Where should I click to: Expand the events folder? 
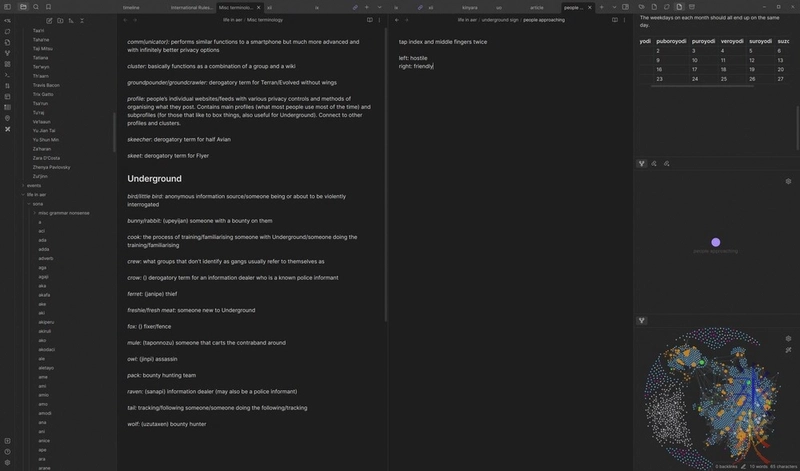click(x=34, y=185)
